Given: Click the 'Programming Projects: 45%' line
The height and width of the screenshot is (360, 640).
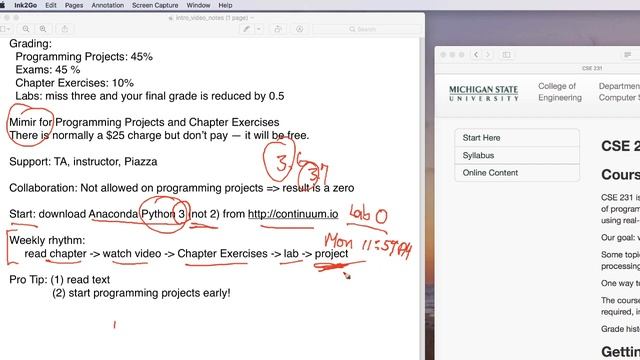Looking at the screenshot, I should [84, 57].
